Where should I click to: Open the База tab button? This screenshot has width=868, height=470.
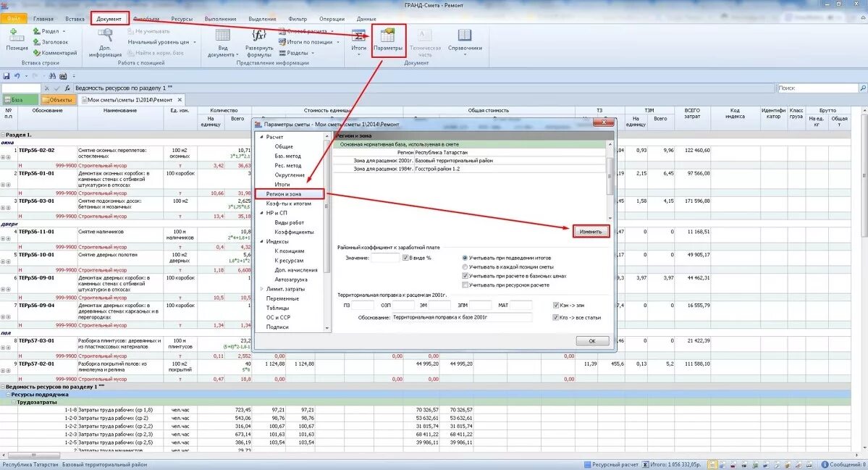(20, 100)
